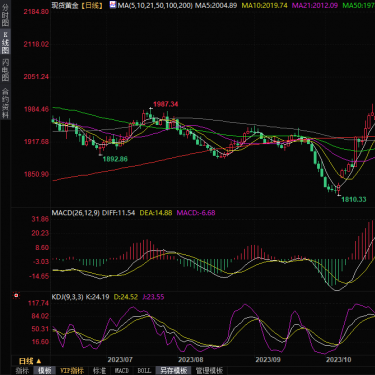Click the 31.86 MACD axis label
The height and width of the screenshot is (375, 375).
pyautogui.click(x=40, y=219)
